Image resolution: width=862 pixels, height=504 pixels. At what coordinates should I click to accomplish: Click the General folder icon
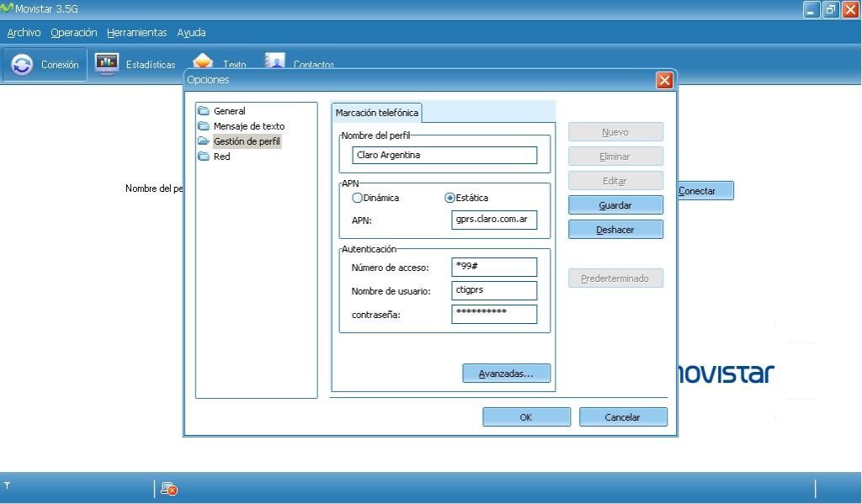204,110
